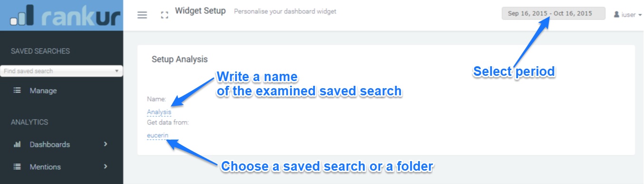Open the iuser account dropdown

[628, 14]
